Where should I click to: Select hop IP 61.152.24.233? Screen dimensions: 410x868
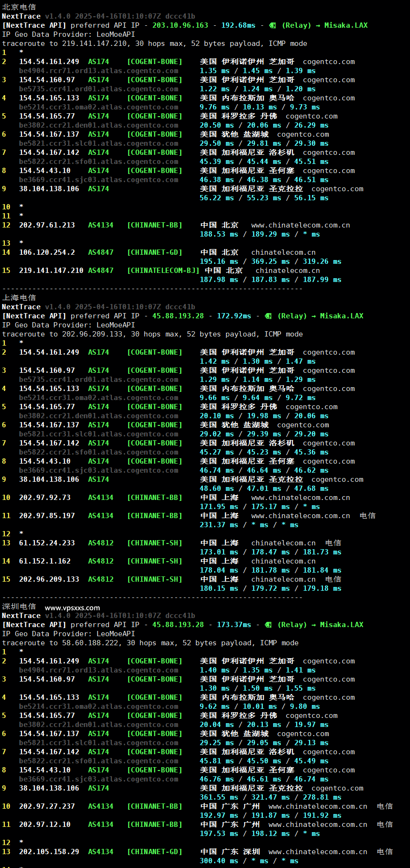click(47, 543)
